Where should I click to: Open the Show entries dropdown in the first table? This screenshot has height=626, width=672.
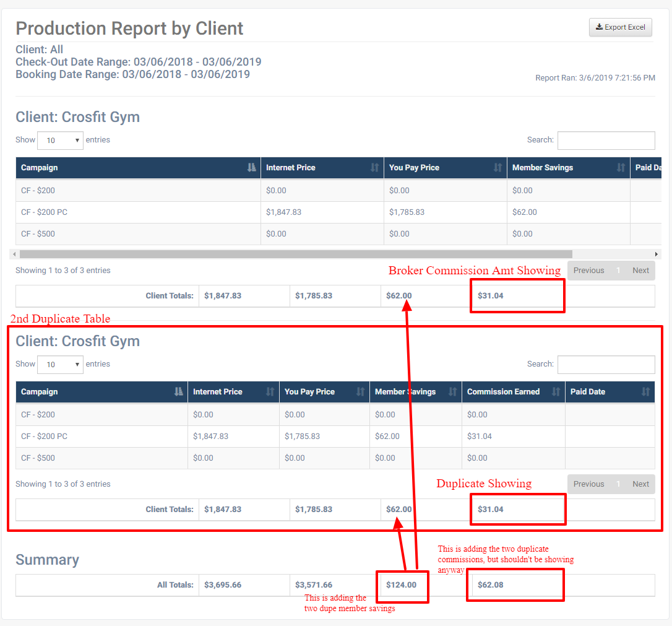pos(60,140)
